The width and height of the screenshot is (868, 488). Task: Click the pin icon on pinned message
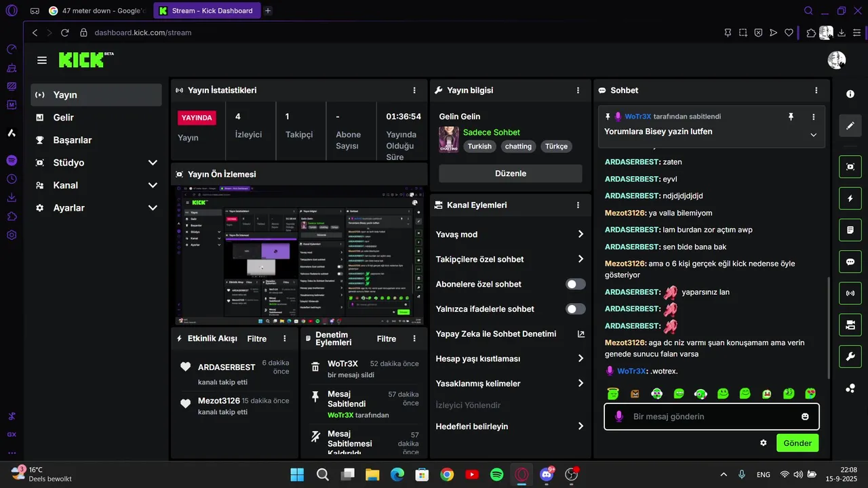tap(791, 117)
